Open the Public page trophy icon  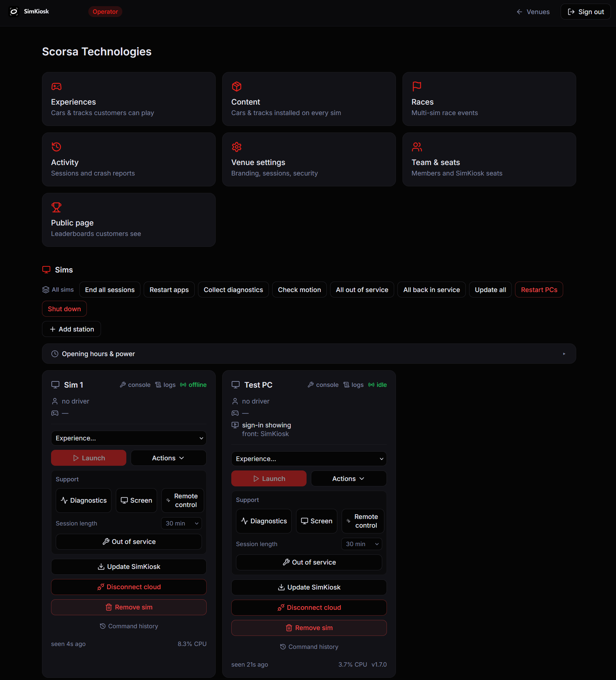point(56,207)
